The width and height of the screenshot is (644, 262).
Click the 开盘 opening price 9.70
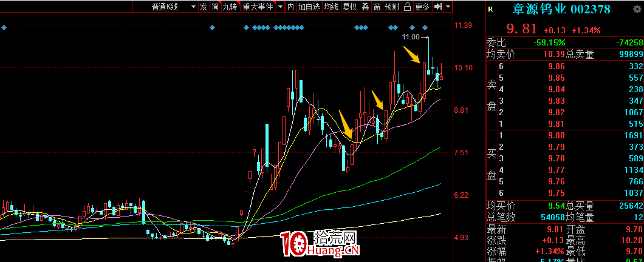(x=634, y=230)
